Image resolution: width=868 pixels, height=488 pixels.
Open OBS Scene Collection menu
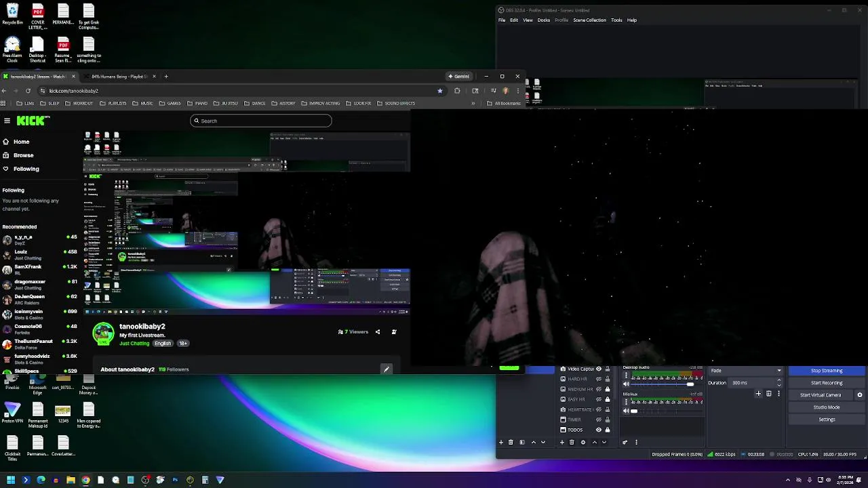[590, 20]
